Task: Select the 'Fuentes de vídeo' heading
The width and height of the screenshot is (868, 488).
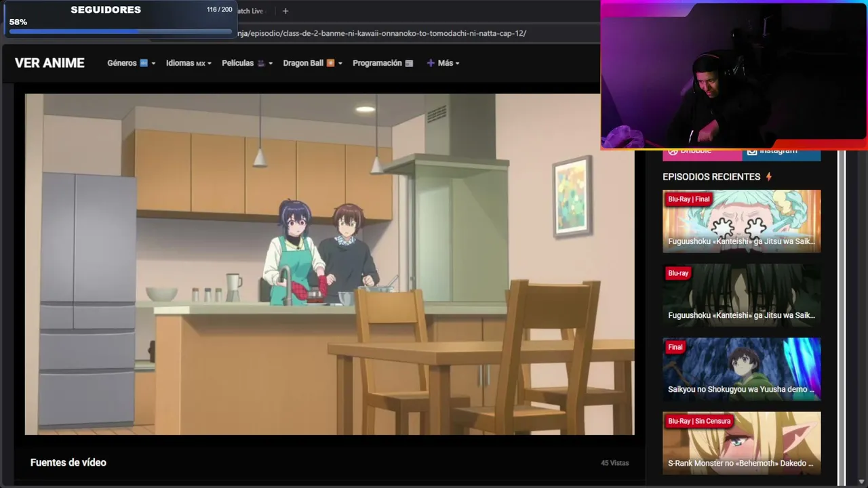Action: [x=68, y=462]
